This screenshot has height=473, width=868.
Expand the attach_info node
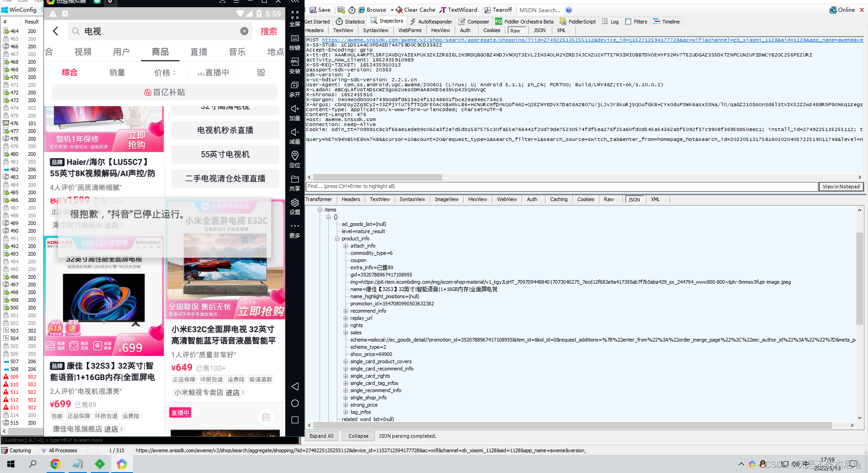[x=345, y=246]
